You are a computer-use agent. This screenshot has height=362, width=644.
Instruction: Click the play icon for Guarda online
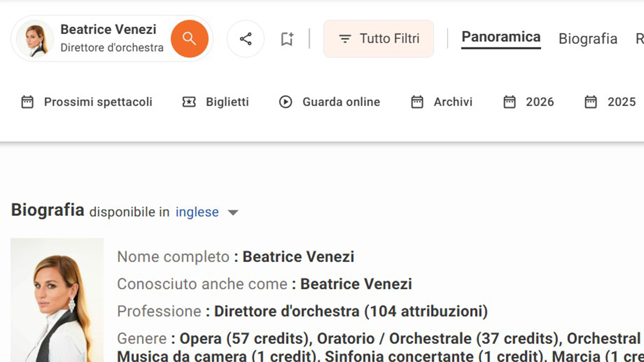(x=285, y=102)
